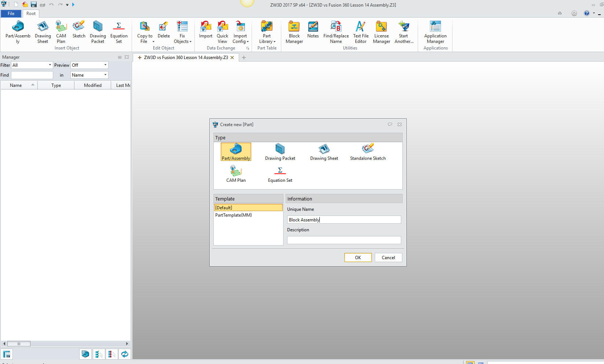Select Part/Assembly type in dialog
Viewport: 604px width, 364px height.
tap(236, 152)
